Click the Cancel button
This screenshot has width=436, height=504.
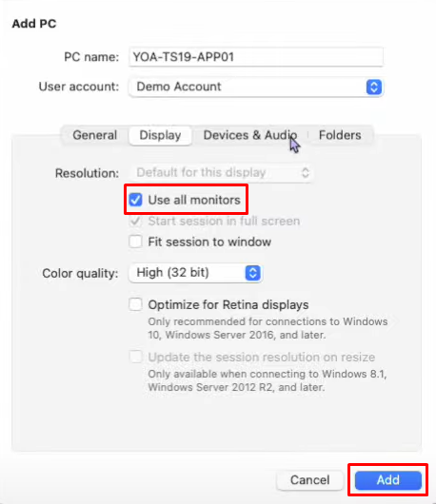310,480
